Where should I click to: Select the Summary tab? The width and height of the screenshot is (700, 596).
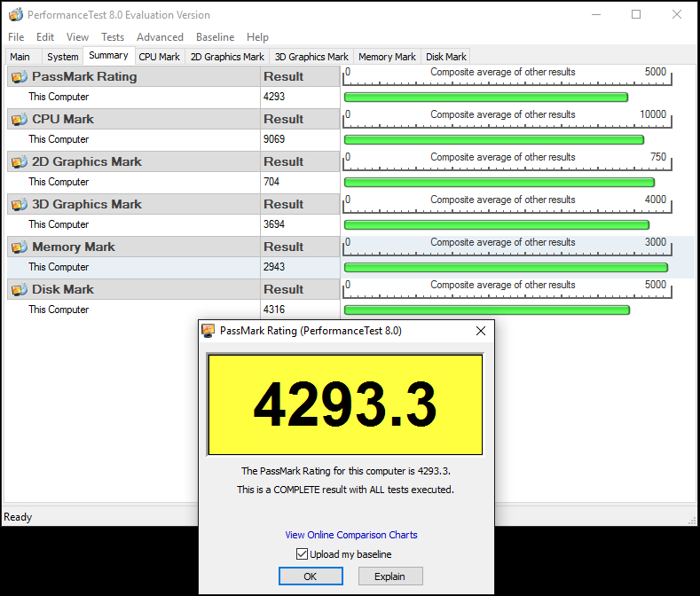(x=108, y=55)
